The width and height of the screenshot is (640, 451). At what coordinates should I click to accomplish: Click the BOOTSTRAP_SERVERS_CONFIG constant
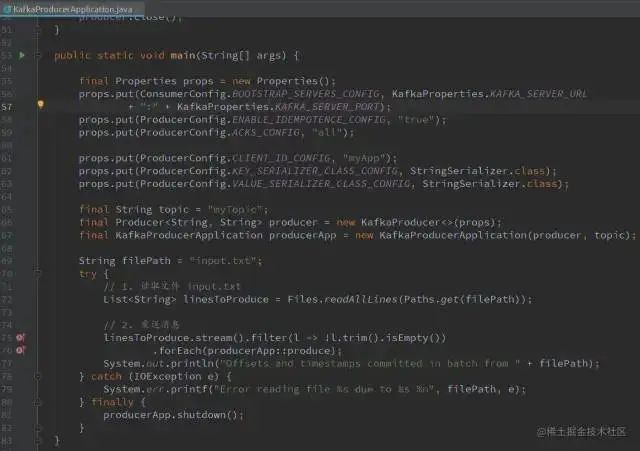pos(306,94)
